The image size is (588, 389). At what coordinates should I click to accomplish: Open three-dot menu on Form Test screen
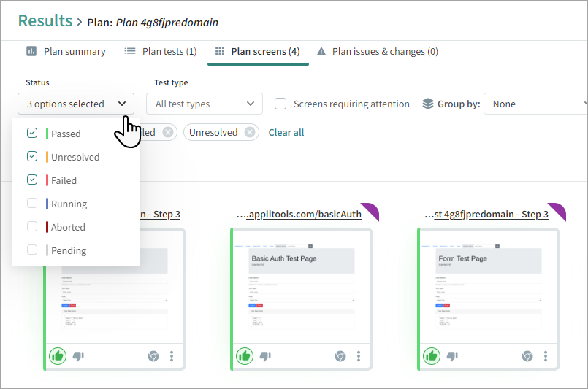point(546,356)
